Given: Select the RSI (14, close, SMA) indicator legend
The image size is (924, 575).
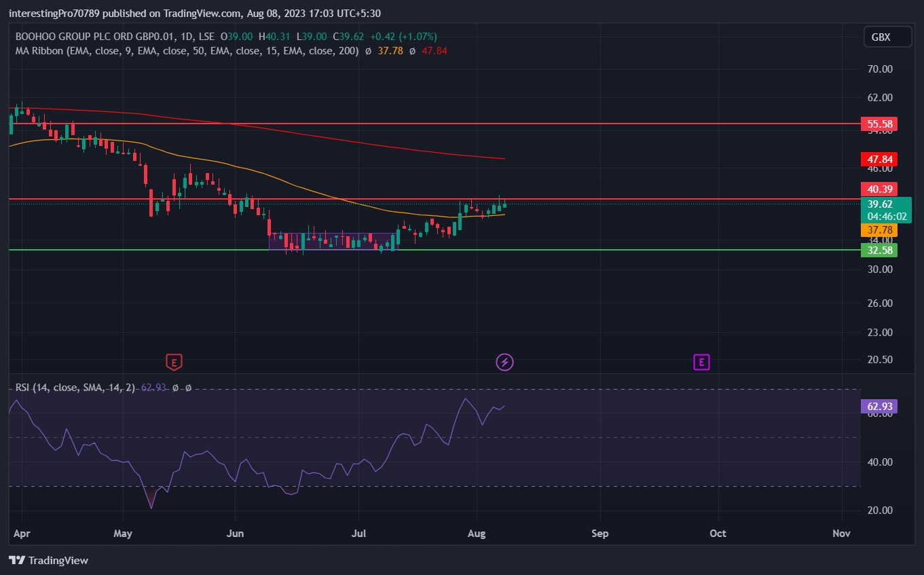Looking at the screenshot, I should coord(75,388).
